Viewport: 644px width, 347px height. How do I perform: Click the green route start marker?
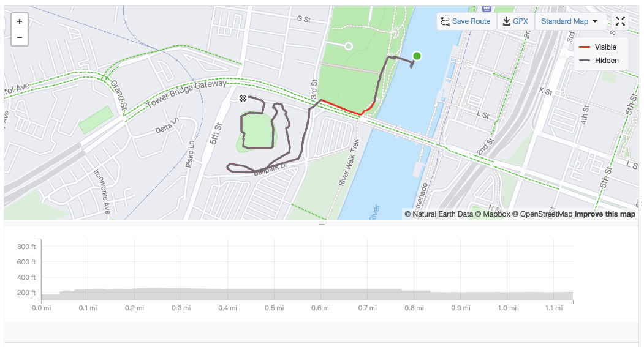pyautogui.click(x=417, y=56)
